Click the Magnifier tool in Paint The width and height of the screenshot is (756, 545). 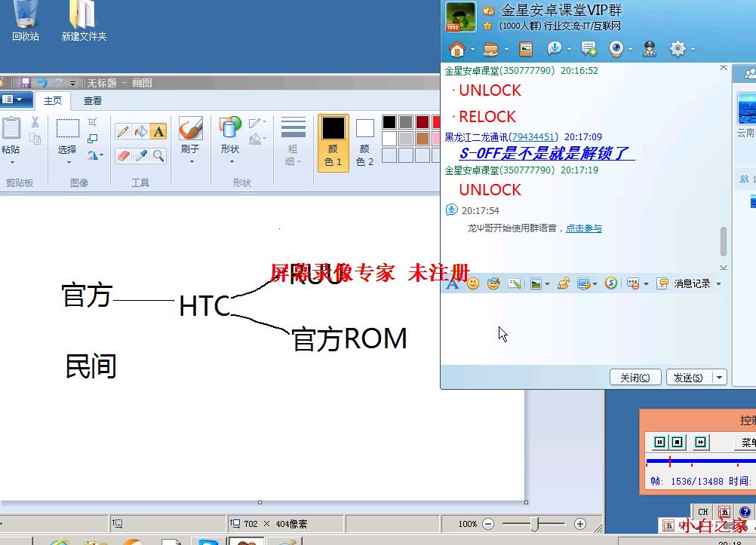coord(158,155)
